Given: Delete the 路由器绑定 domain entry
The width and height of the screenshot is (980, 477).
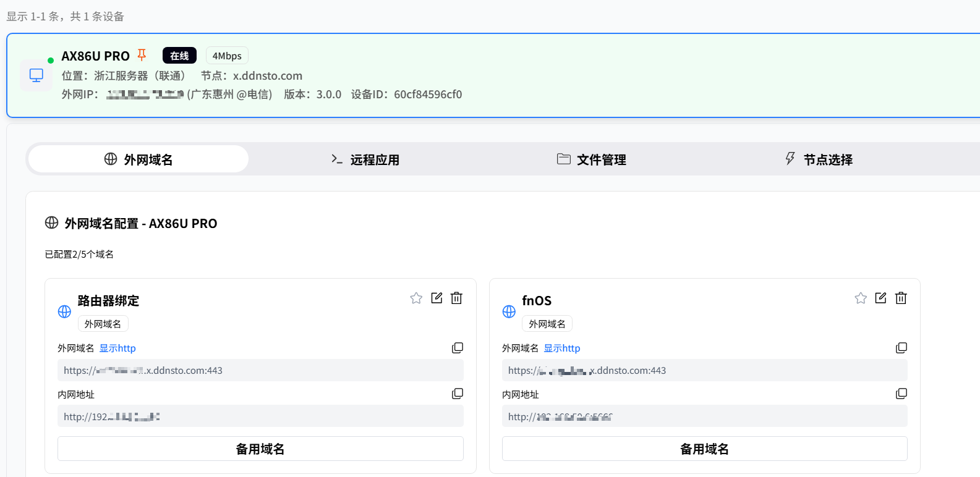Looking at the screenshot, I should click(456, 298).
